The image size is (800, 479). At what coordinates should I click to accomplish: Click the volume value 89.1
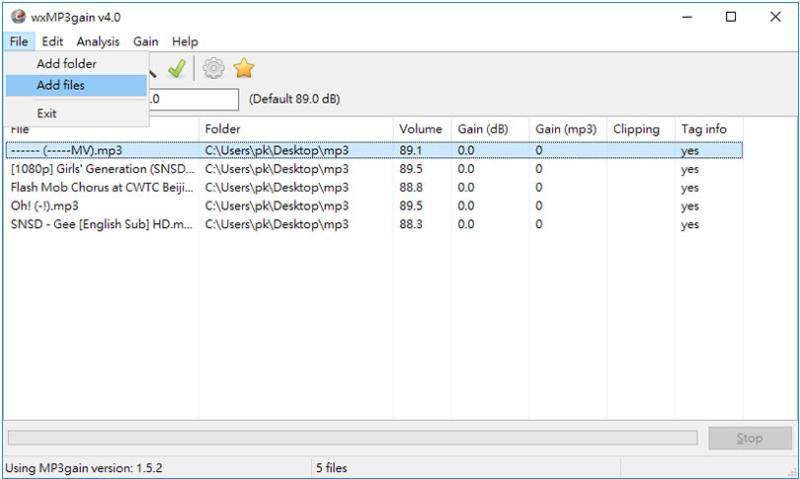click(x=411, y=150)
